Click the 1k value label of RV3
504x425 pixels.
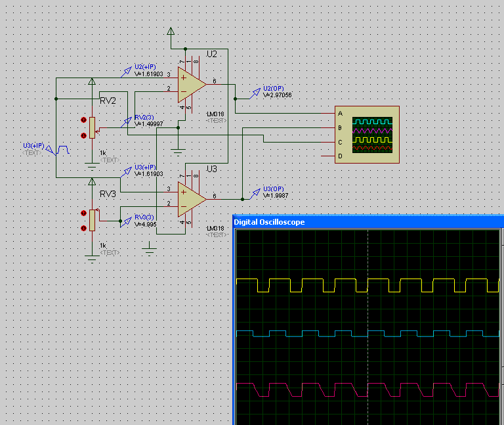[103, 246]
